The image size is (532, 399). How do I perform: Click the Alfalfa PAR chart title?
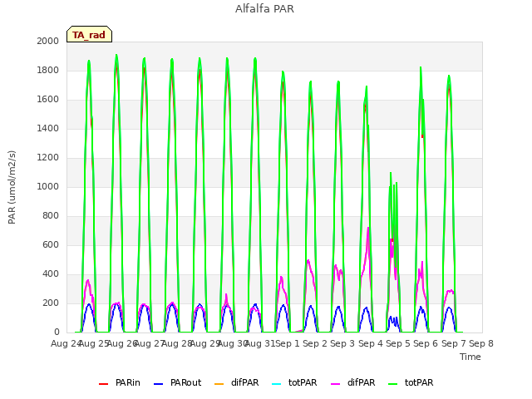pyautogui.click(x=264, y=9)
